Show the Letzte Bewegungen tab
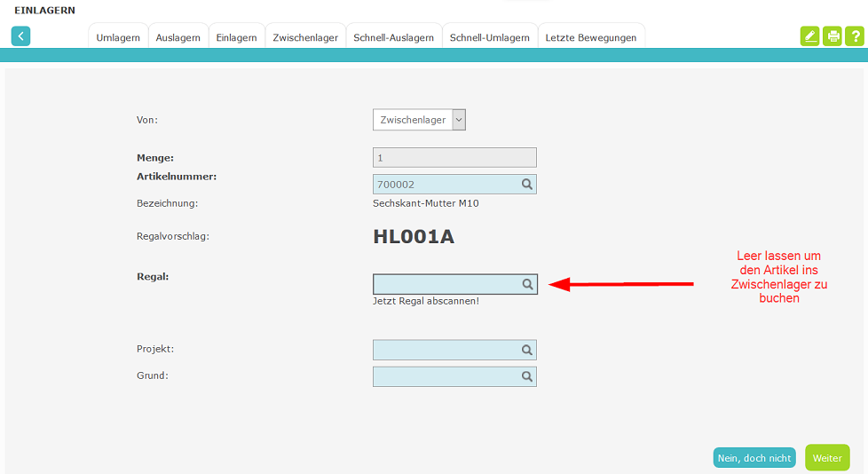Screen dimensions: 868x474 tap(591, 36)
